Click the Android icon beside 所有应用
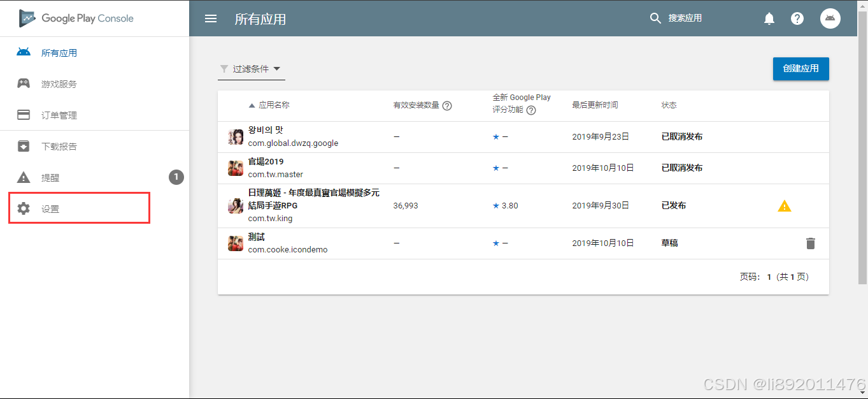 point(24,52)
